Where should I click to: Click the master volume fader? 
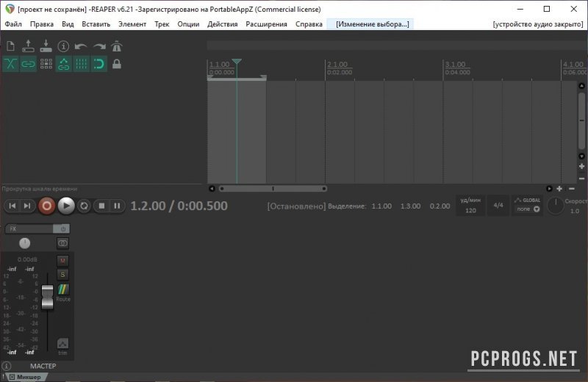(48, 298)
